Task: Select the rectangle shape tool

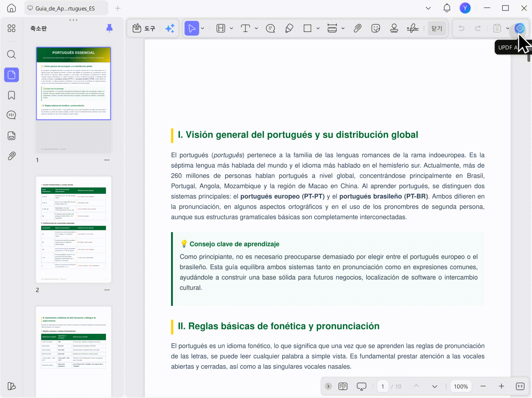Action: coord(308,28)
